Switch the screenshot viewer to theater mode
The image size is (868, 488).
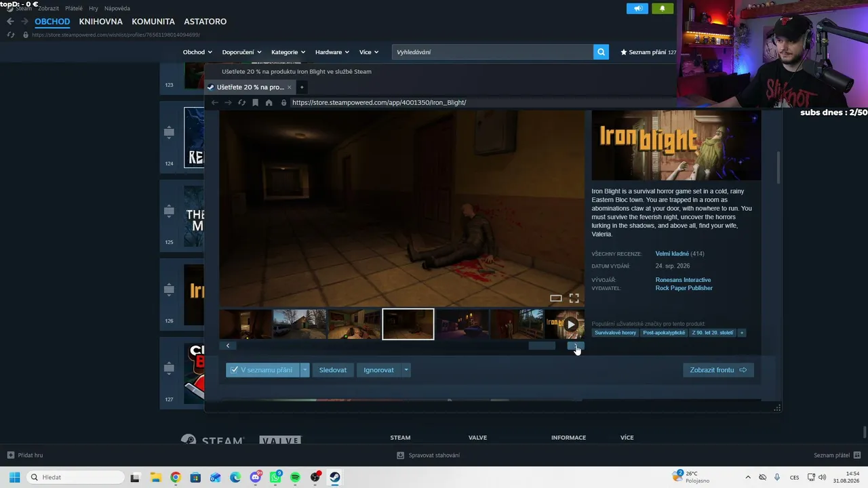pyautogui.click(x=556, y=298)
